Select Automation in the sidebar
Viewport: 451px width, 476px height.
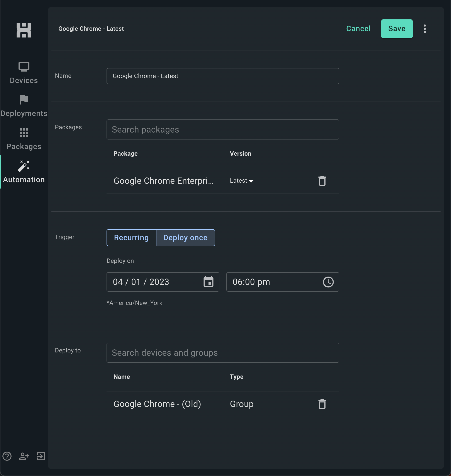click(x=24, y=172)
